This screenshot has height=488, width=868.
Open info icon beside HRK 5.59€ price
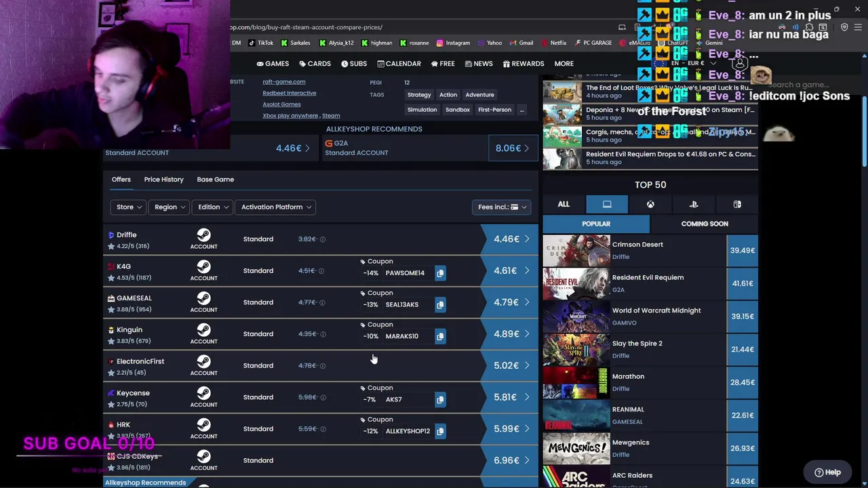click(x=323, y=429)
